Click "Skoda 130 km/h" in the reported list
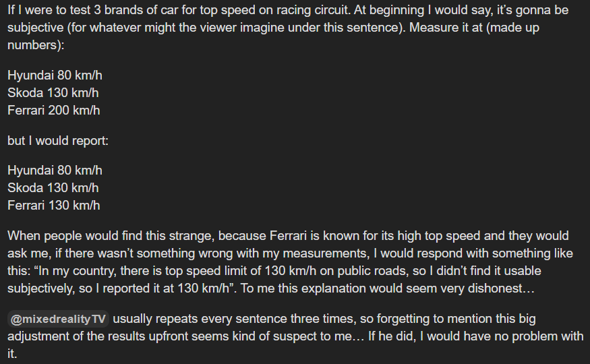 pos(53,188)
